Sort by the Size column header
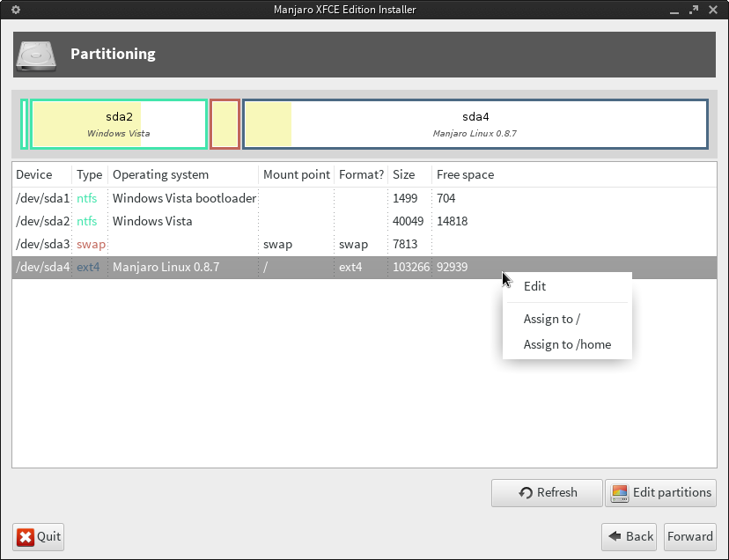 point(410,174)
